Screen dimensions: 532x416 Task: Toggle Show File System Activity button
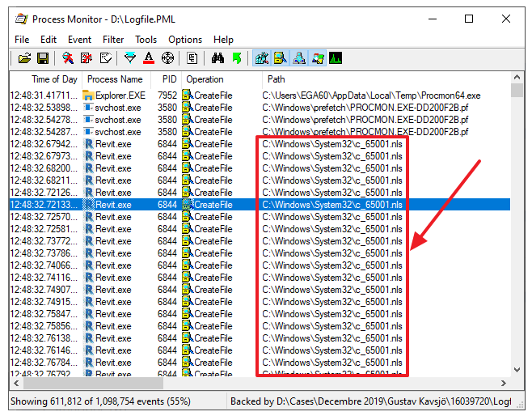point(280,58)
